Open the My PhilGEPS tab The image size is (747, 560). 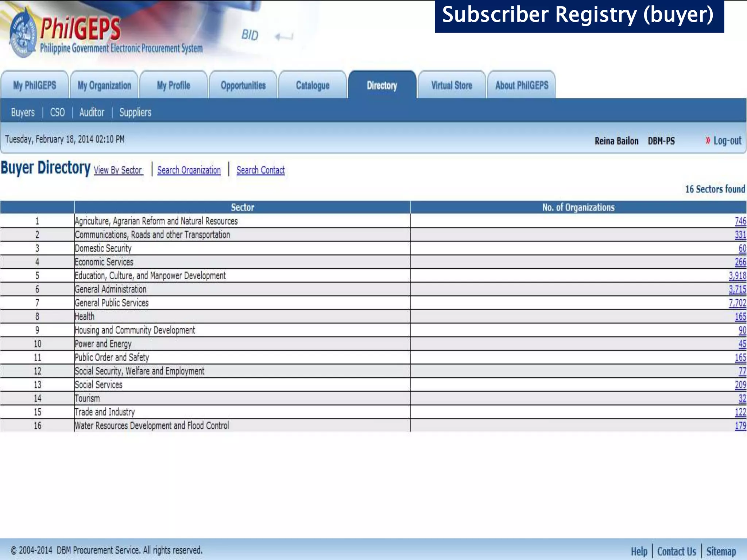tap(35, 85)
